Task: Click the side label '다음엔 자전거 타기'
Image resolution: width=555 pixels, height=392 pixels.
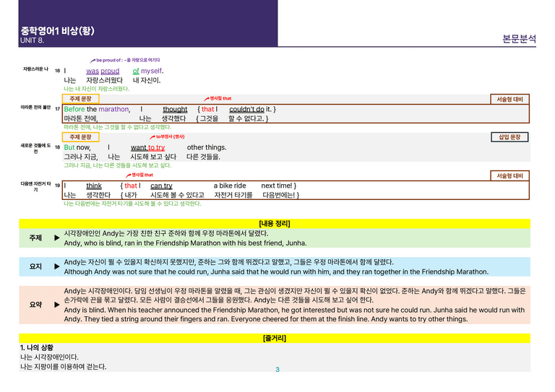Action: point(35,187)
